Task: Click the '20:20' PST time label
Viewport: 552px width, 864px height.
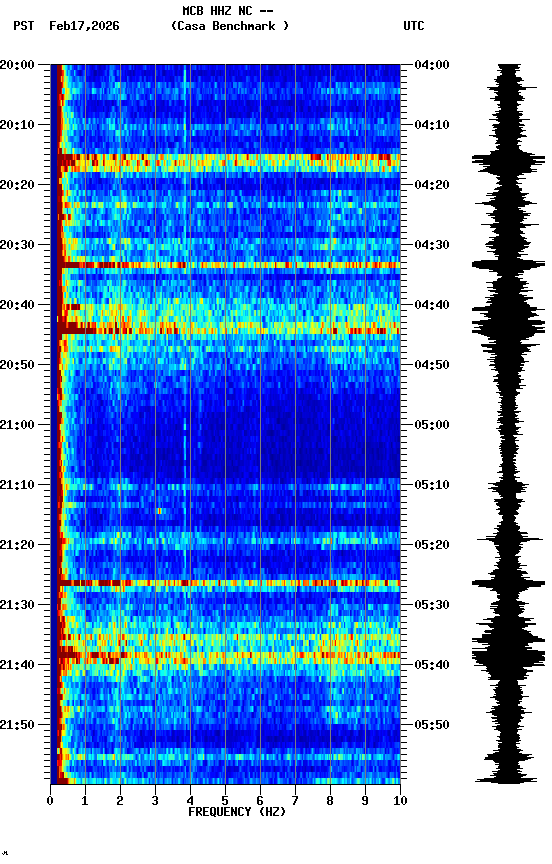Action: pos(17,185)
